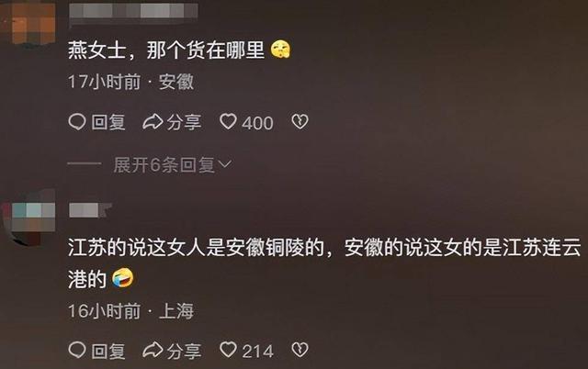The height and width of the screenshot is (369, 588).
Task: Dislike the 江苏 comment with broken heart
Action: [300, 350]
